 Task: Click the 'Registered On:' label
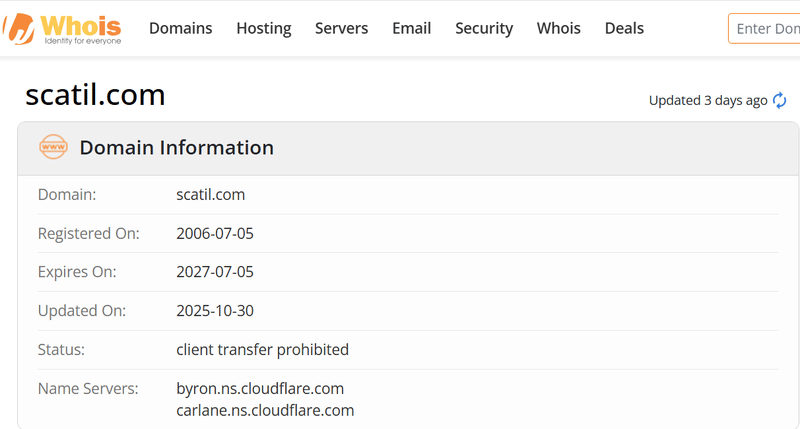click(x=88, y=234)
